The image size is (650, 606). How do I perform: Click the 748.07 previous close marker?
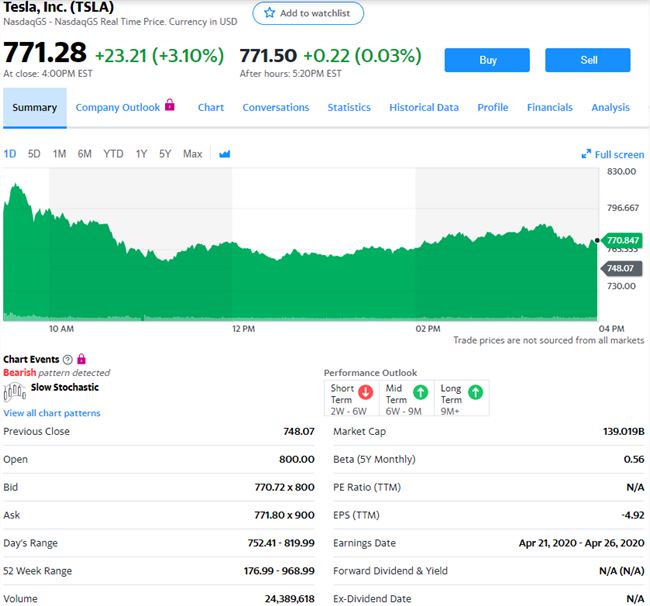click(621, 269)
